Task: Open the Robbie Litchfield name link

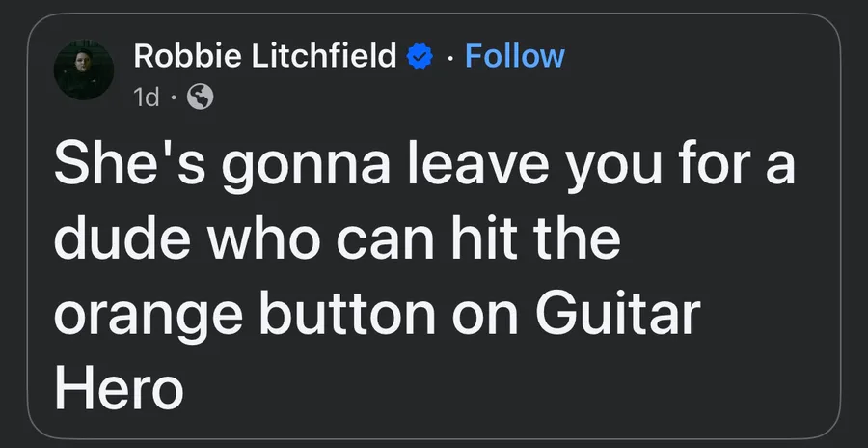Action: (x=265, y=56)
